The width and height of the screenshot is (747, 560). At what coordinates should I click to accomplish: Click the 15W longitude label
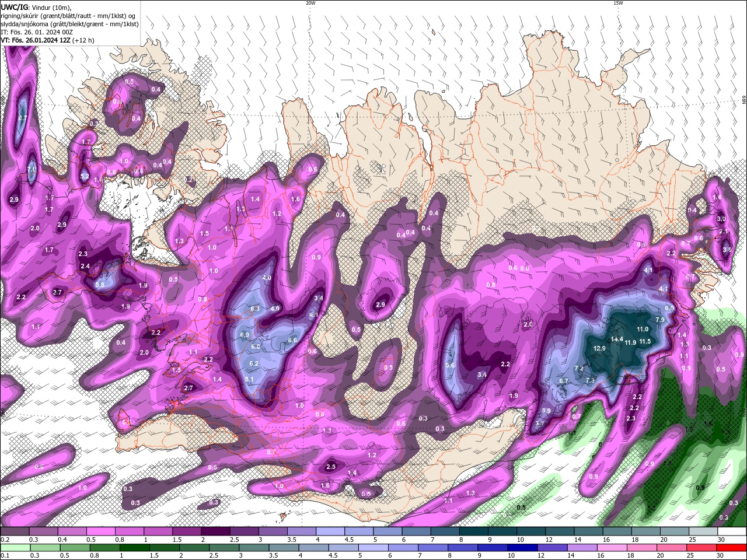(618, 3)
